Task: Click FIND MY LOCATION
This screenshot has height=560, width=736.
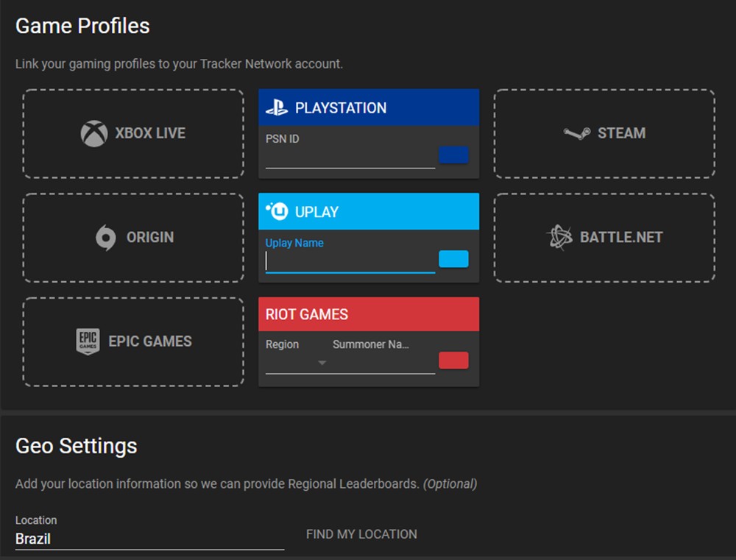Action: 361,534
